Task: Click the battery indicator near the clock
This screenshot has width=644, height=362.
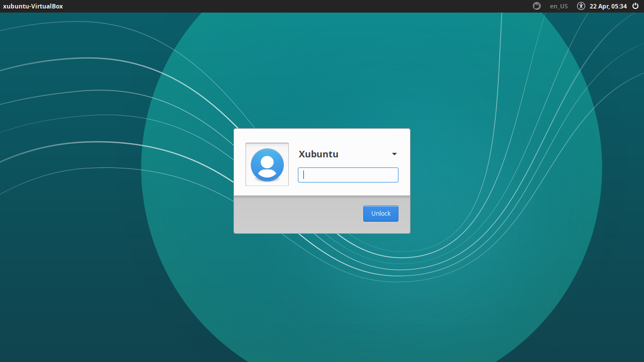Action: click(536, 6)
